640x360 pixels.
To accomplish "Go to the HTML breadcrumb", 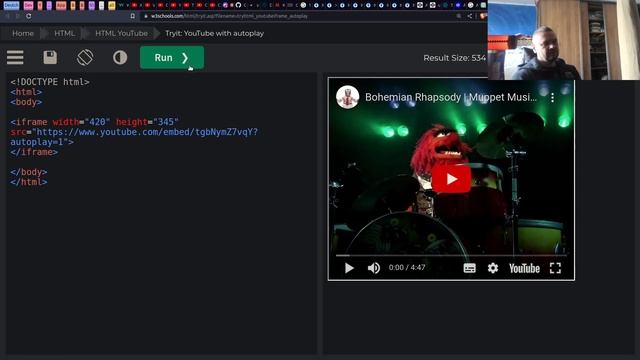I will pos(64,33).
